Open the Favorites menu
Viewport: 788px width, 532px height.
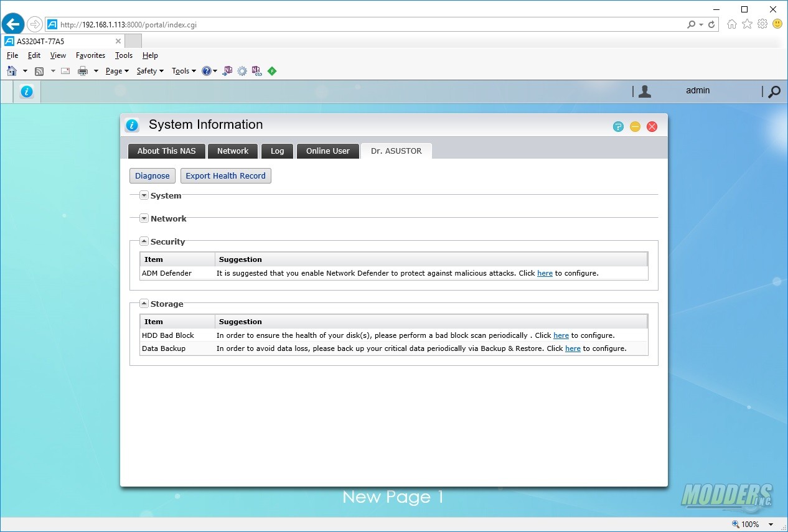coord(91,55)
